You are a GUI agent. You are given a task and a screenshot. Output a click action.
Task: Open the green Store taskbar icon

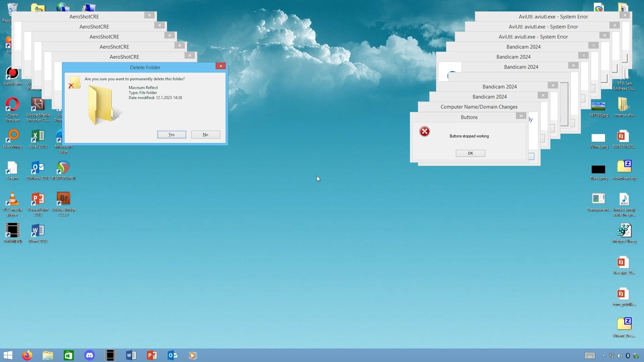click(x=69, y=355)
